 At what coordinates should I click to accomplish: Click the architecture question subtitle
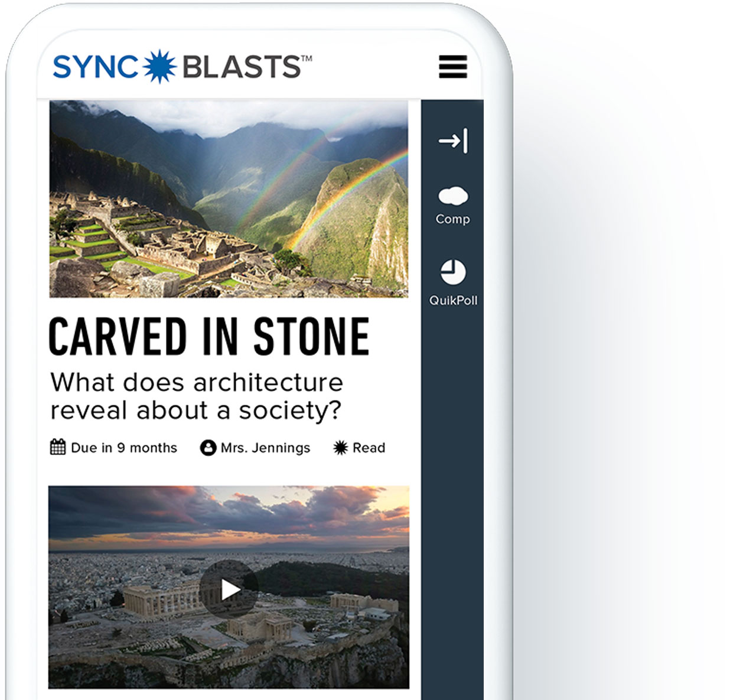[x=197, y=396]
